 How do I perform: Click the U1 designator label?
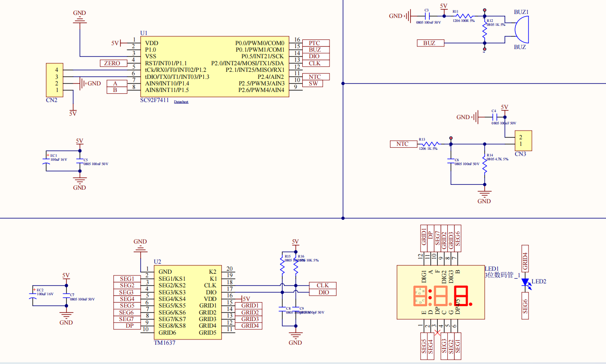coord(144,33)
